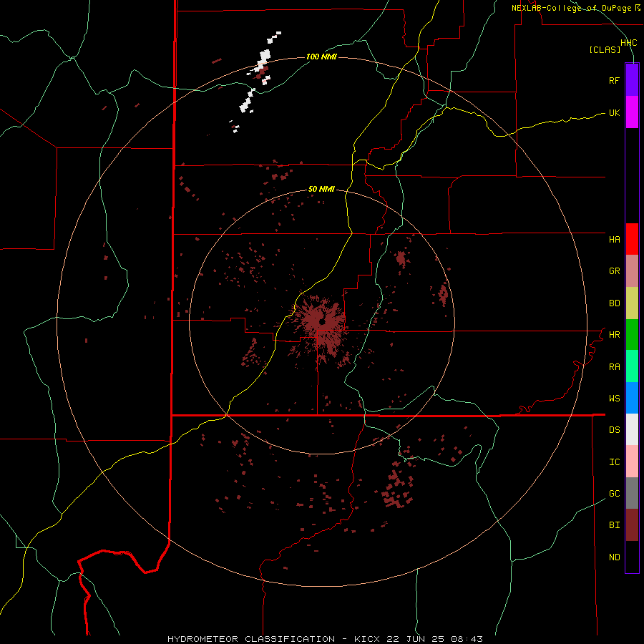Pick the HR green legend swatch
This screenshot has width=644, height=644.
click(632, 335)
